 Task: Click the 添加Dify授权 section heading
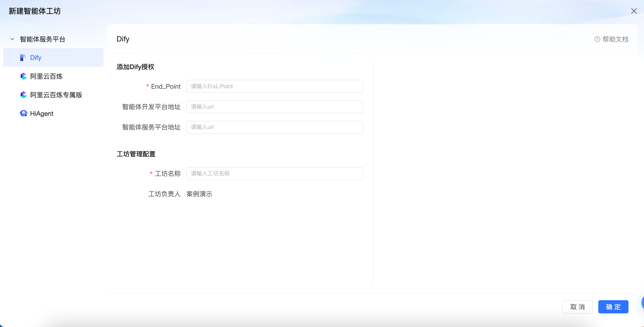pos(135,67)
